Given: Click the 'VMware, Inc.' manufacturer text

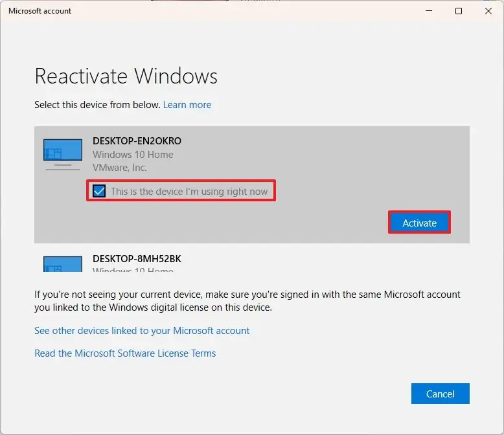Looking at the screenshot, I should click(120, 168).
